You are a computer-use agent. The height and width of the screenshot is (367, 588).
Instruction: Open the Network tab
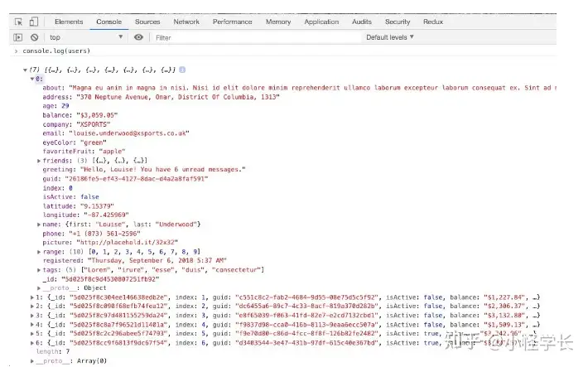(x=186, y=22)
